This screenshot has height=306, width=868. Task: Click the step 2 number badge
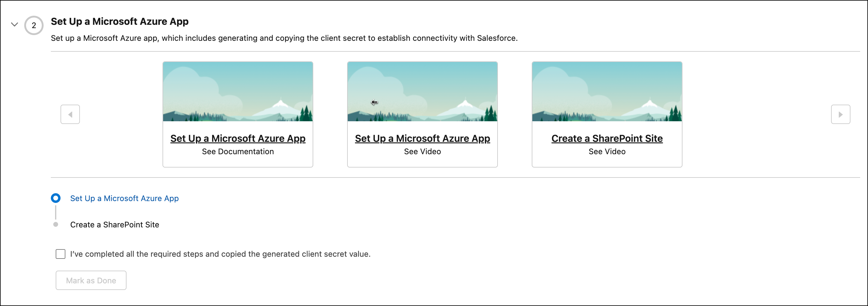[33, 24]
